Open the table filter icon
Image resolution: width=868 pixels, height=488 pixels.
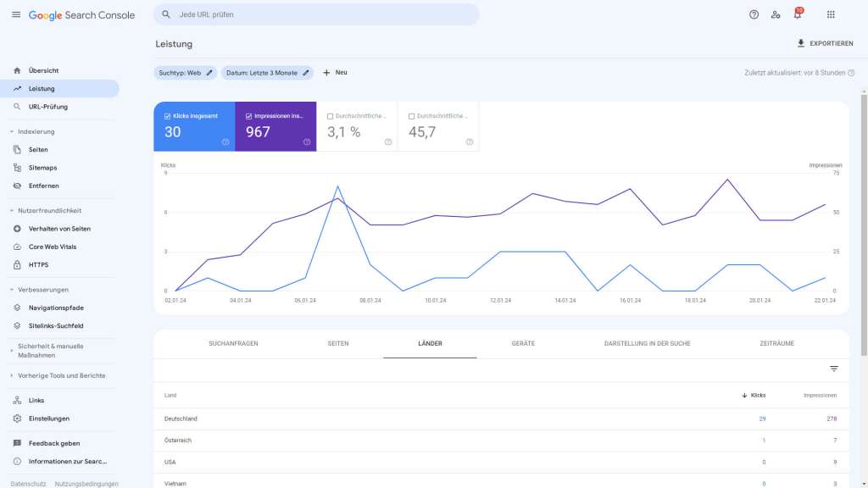click(x=834, y=369)
